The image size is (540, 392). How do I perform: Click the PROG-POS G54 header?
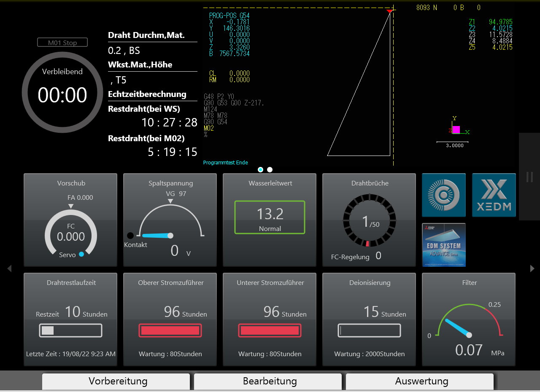coord(229,16)
